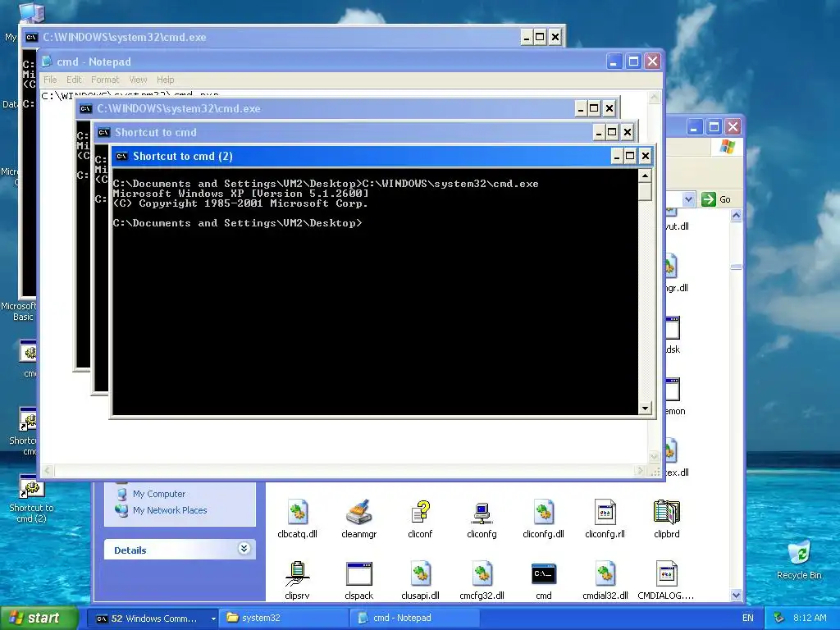Click the system tray network icon
This screenshot has width=840, height=630.
[779, 618]
